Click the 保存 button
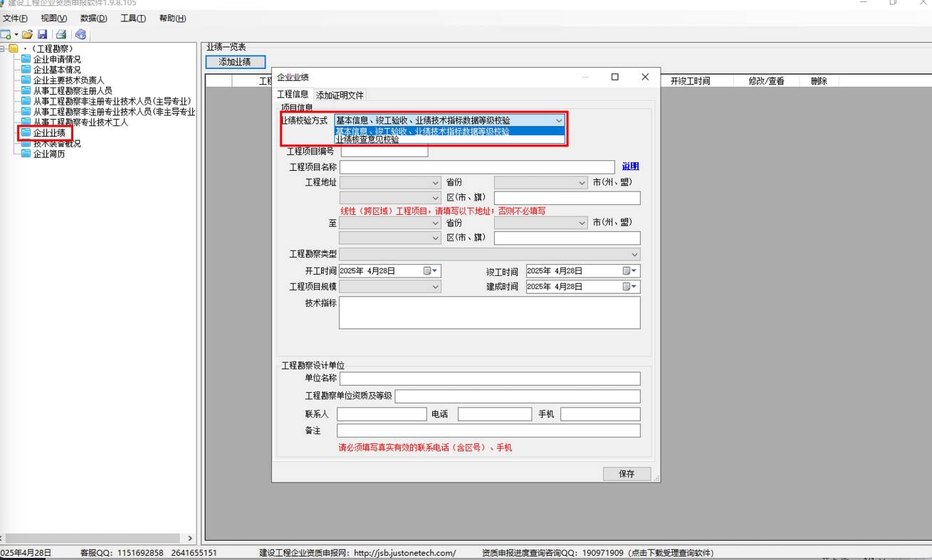The image size is (932, 560). pyautogui.click(x=626, y=474)
